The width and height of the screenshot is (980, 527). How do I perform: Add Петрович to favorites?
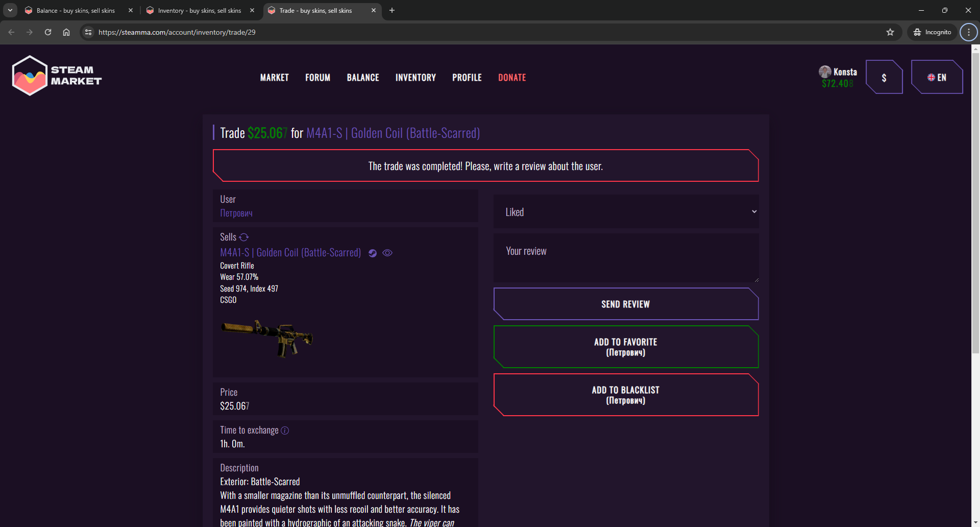tap(626, 347)
